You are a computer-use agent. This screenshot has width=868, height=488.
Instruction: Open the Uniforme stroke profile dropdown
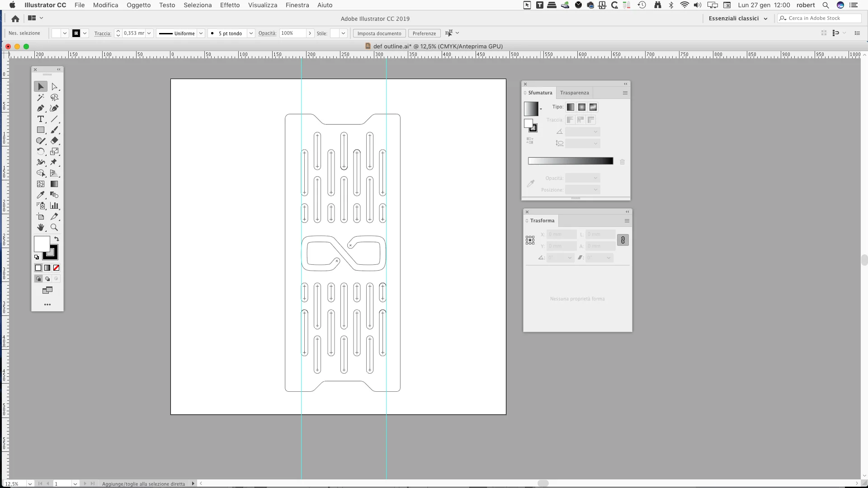(x=201, y=33)
